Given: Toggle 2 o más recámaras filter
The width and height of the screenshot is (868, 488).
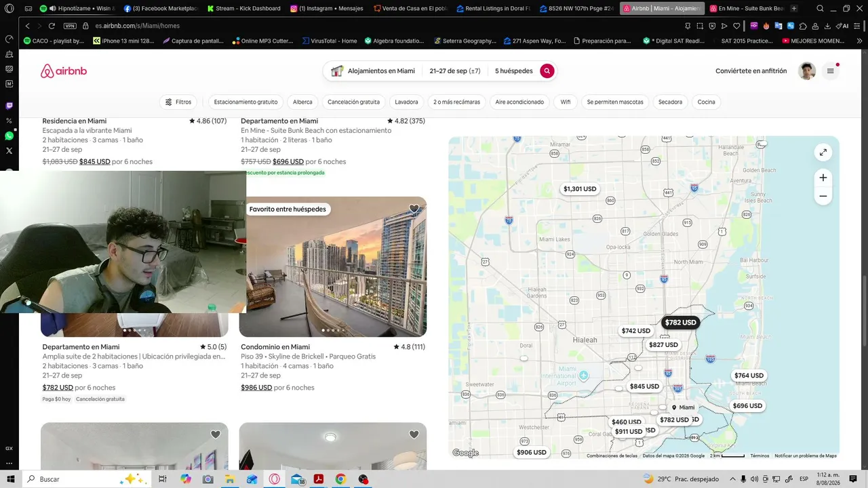Looking at the screenshot, I should click(x=456, y=102).
